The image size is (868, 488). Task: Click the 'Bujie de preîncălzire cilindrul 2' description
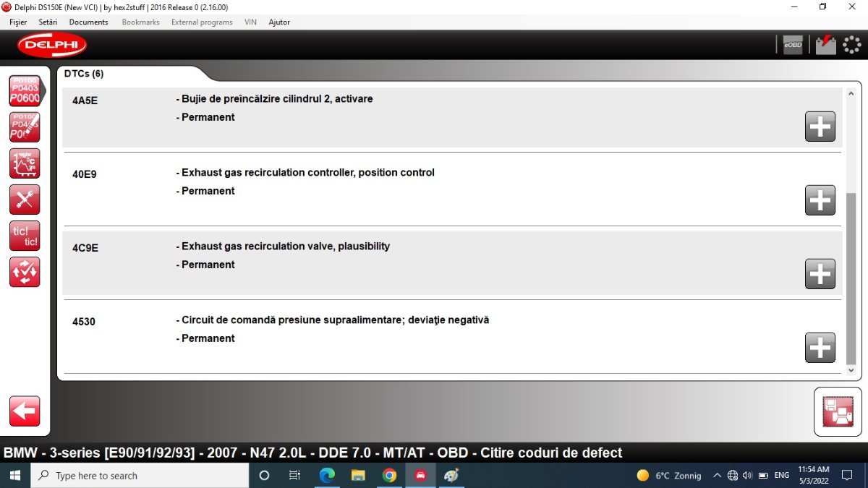[x=274, y=98]
